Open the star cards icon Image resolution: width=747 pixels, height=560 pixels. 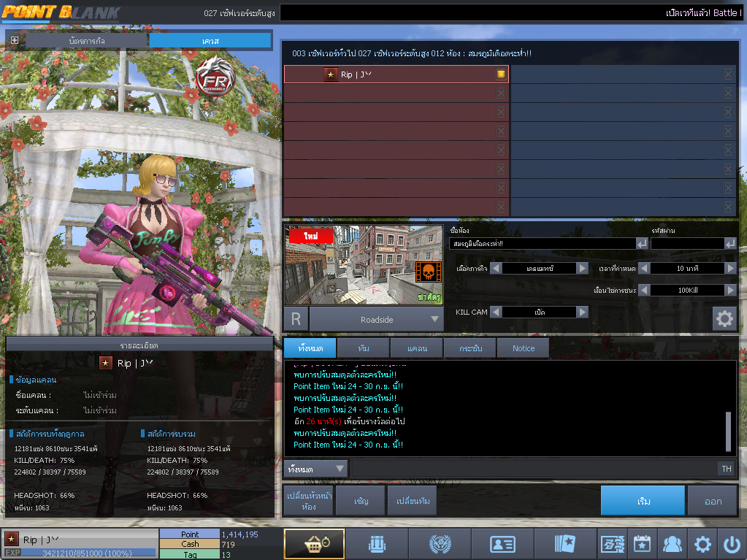coord(565,544)
